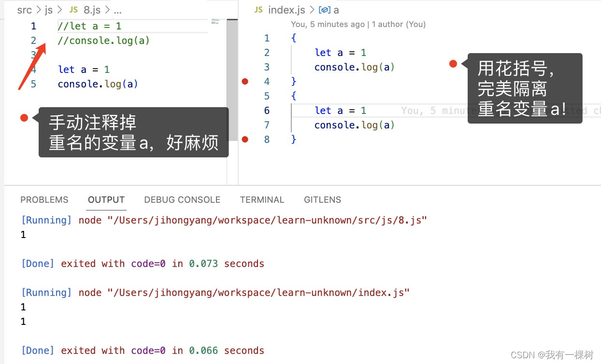The image size is (601, 364).
Task: Click 'console.log(a)' on line 5 of 8.js
Action: click(x=98, y=84)
